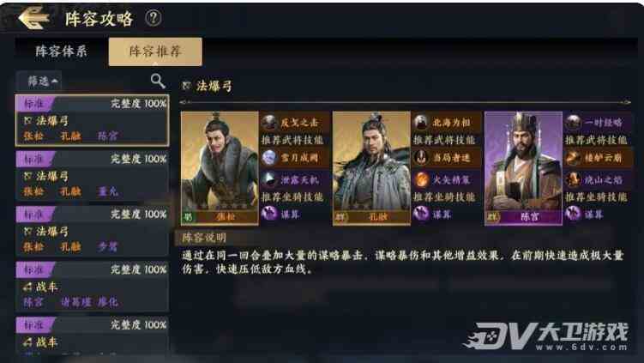The height and width of the screenshot is (363, 644).
Task: Click 陈宫's purple portrait card
Action: pos(524,168)
